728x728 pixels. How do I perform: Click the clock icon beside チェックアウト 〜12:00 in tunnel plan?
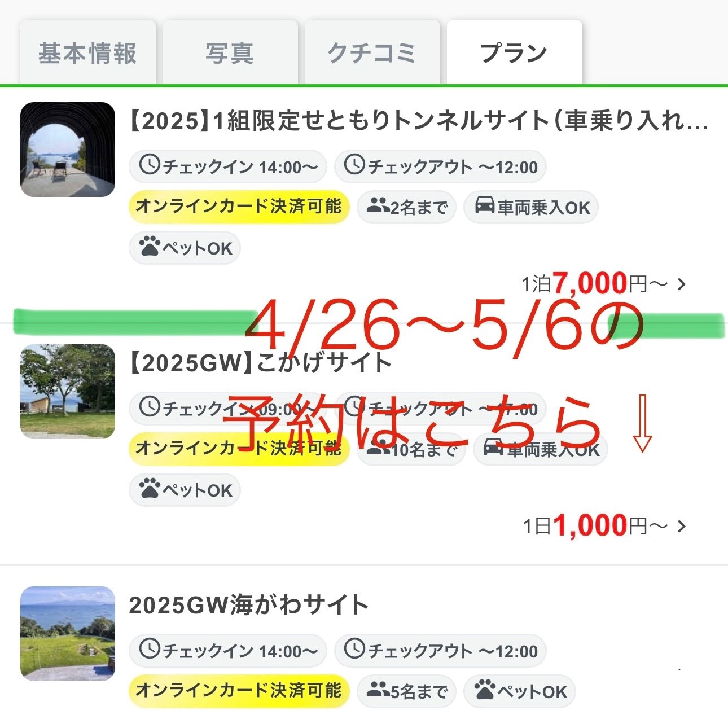click(x=355, y=165)
